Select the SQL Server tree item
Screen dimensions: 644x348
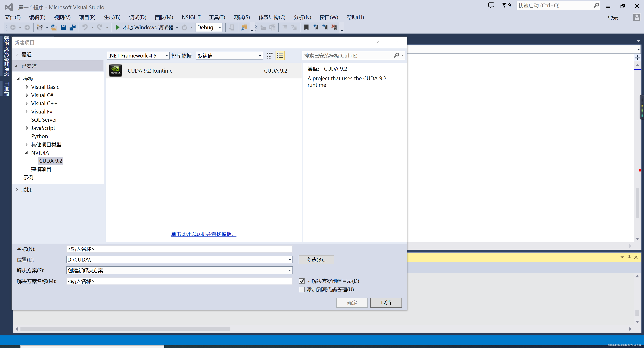(x=44, y=120)
